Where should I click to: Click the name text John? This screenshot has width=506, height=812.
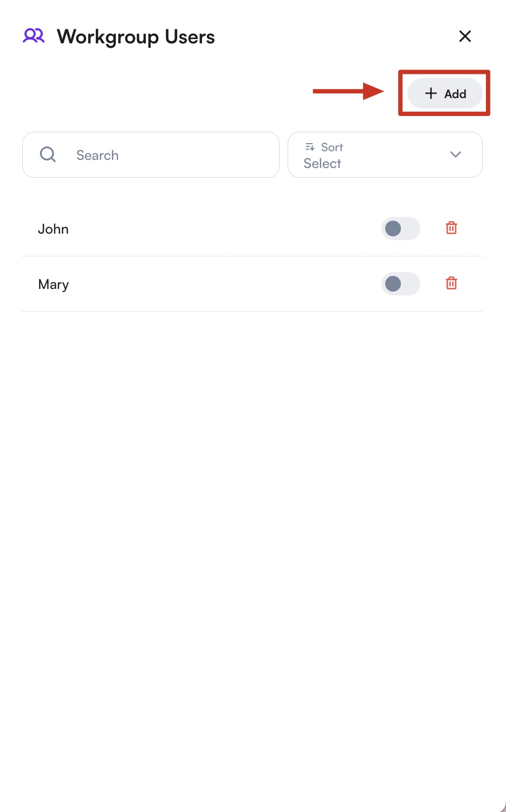click(x=53, y=229)
